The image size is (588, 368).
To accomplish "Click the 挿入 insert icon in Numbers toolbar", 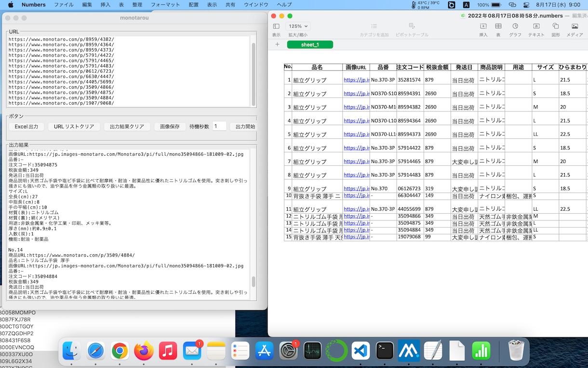I will tap(483, 27).
